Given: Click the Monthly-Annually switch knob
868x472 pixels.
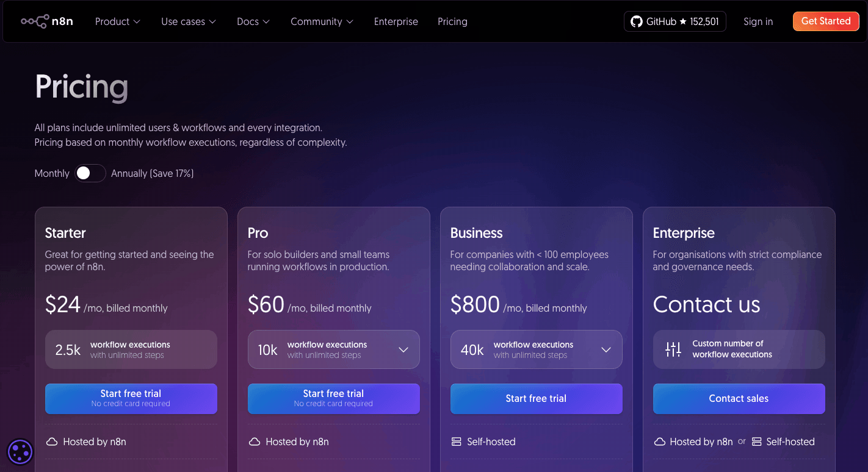Looking at the screenshot, I should click(82, 173).
